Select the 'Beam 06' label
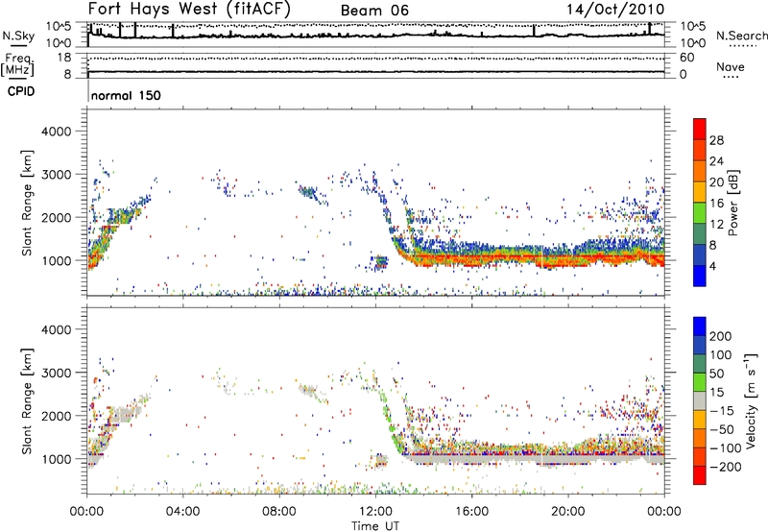Viewport: 768px width, 532px height. tap(374, 11)
